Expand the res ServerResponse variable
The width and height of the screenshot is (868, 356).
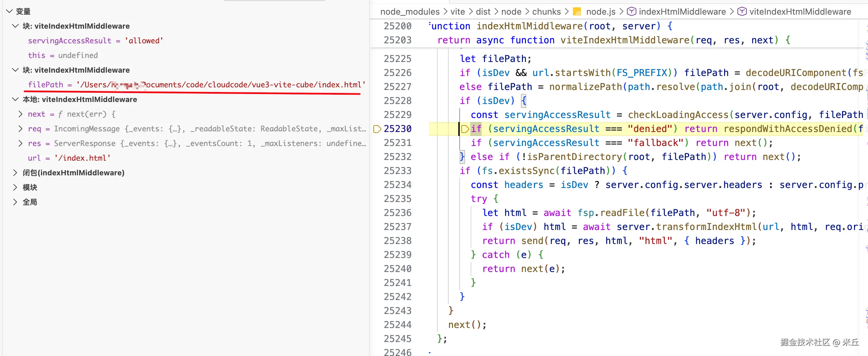pos(21,144)
